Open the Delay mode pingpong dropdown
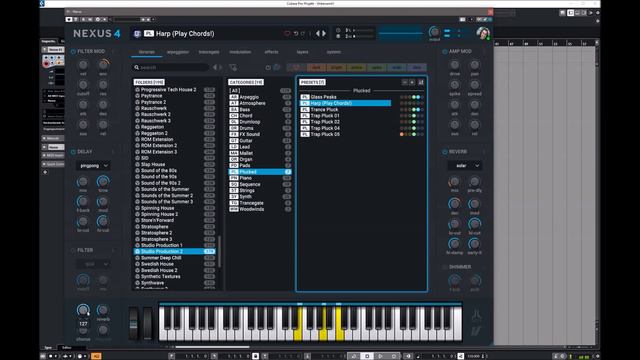640x360 pixels. (93, 166)
